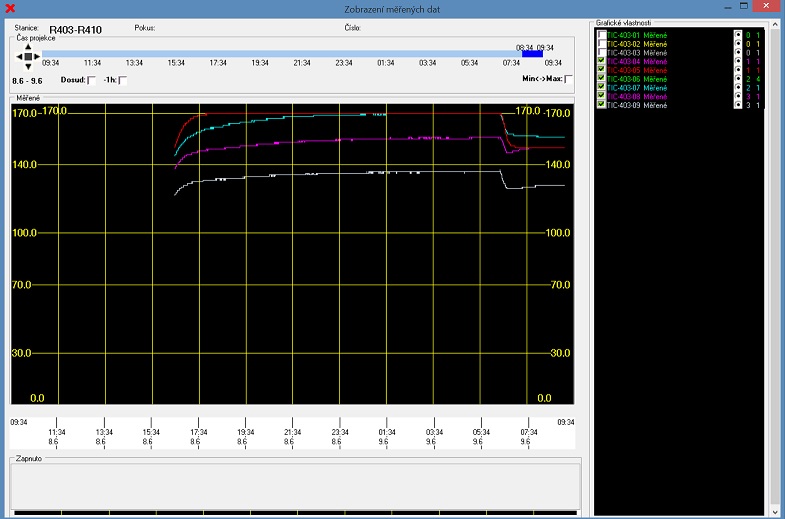
Task: Uncheck the TIC-403-05 curve checkbox
Action: pyautogui.click(x=601, y=70)
